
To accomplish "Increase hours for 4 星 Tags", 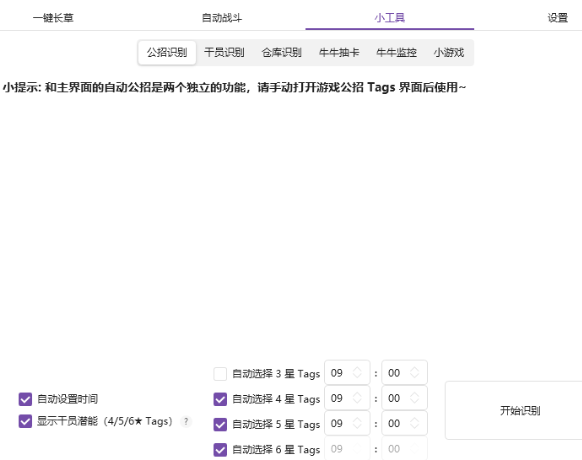I will coord(357,394).
